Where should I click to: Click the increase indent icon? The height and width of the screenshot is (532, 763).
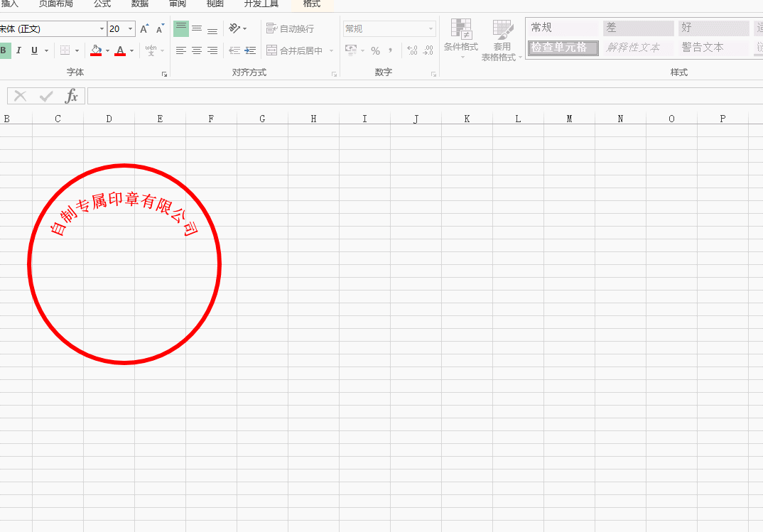point(249,50)
